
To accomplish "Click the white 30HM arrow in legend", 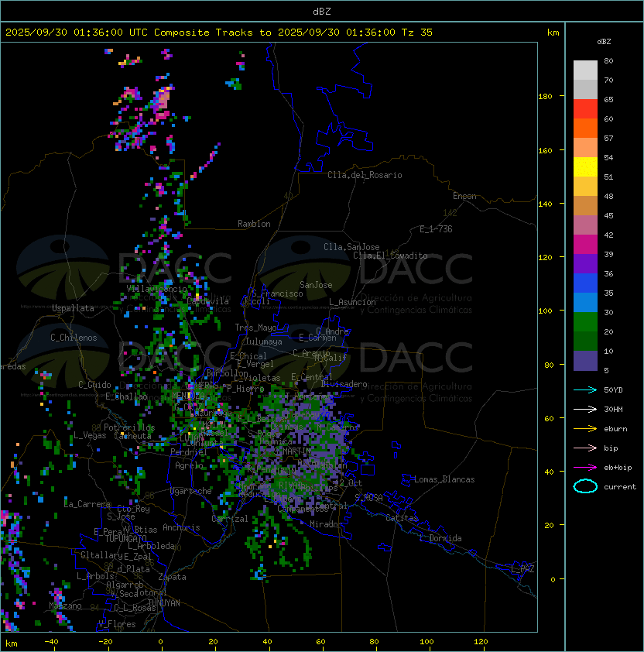I will (585, 410).
